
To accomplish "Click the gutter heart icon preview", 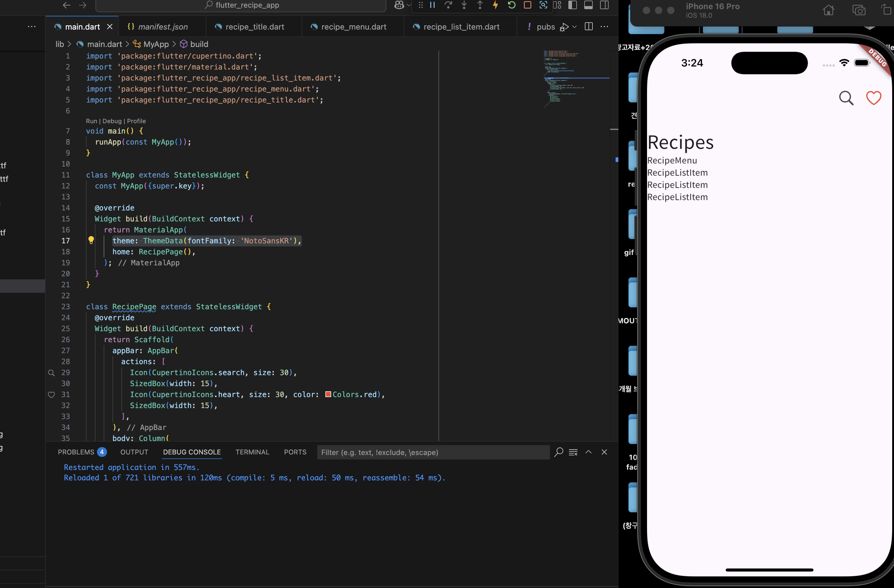I will [52, 395].
